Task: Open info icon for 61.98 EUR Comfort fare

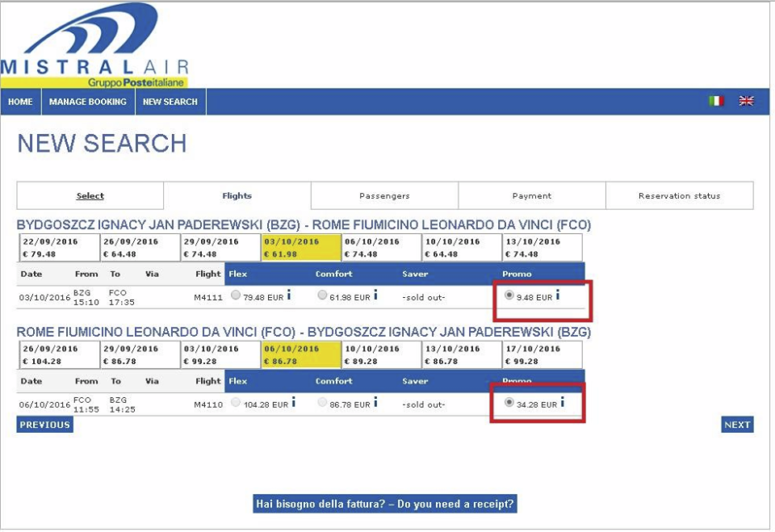Action: click(375, 295)
